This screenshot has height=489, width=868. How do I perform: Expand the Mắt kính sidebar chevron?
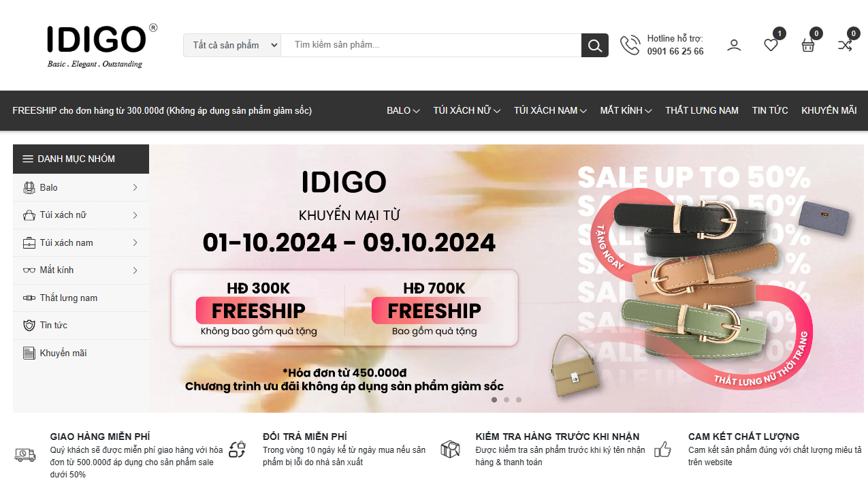point(135,270)
